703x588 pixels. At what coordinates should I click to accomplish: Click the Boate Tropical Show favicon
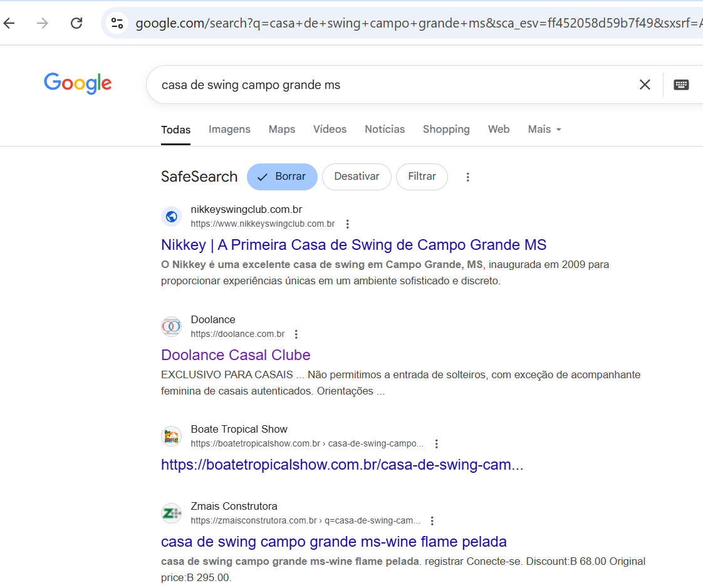171,436
